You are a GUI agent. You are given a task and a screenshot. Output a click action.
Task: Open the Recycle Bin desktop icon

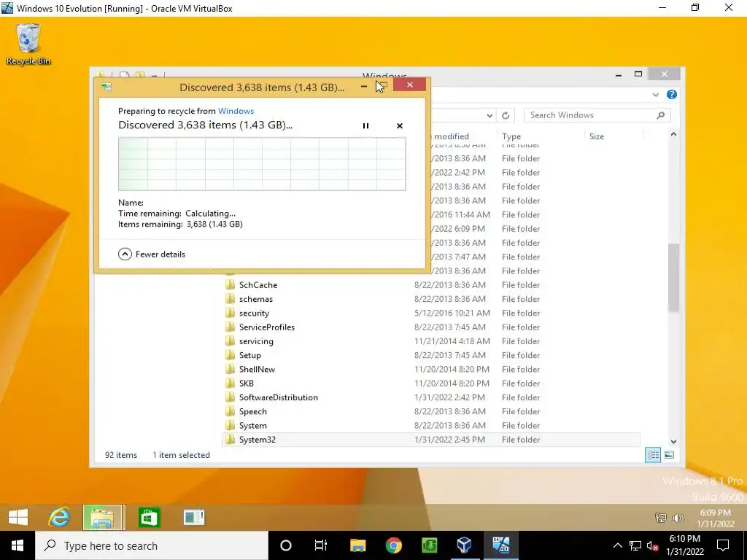[28, 44]
